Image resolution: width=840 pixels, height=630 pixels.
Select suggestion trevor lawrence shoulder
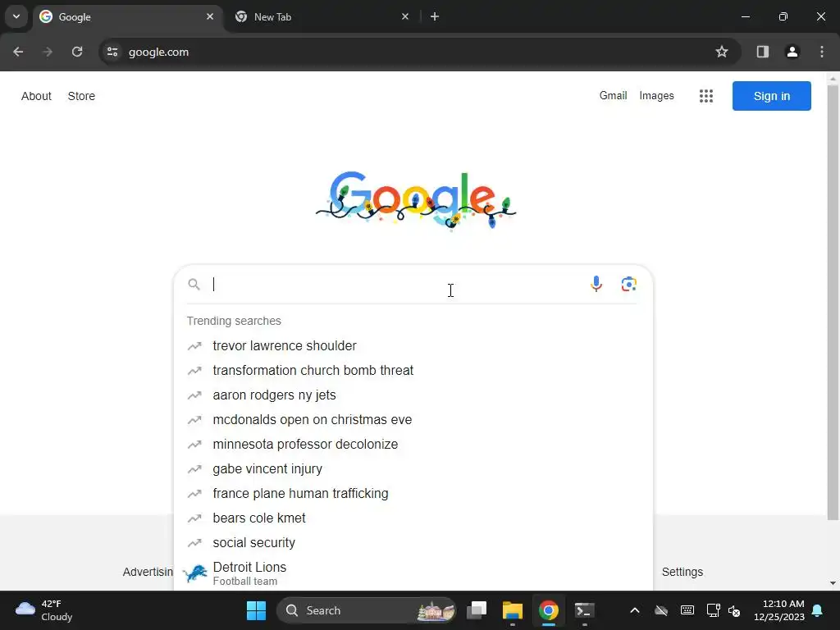click(x=413, y=346)
